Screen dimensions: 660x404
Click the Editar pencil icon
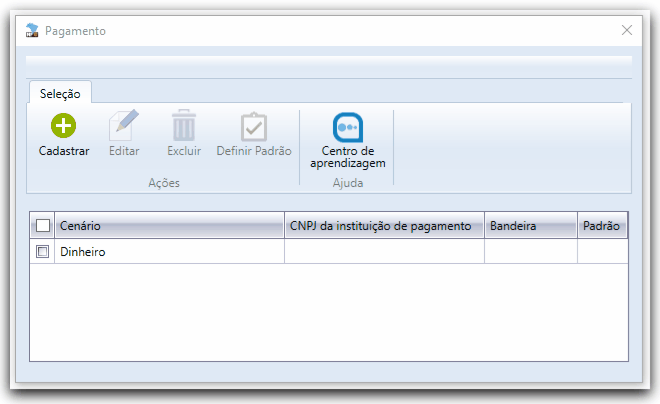[x=124, y=125]
